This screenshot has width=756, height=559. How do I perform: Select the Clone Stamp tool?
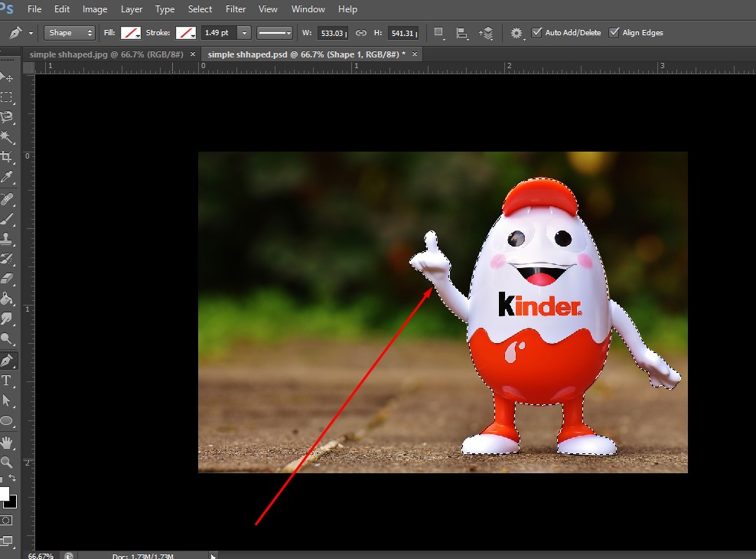click(7, 238)
